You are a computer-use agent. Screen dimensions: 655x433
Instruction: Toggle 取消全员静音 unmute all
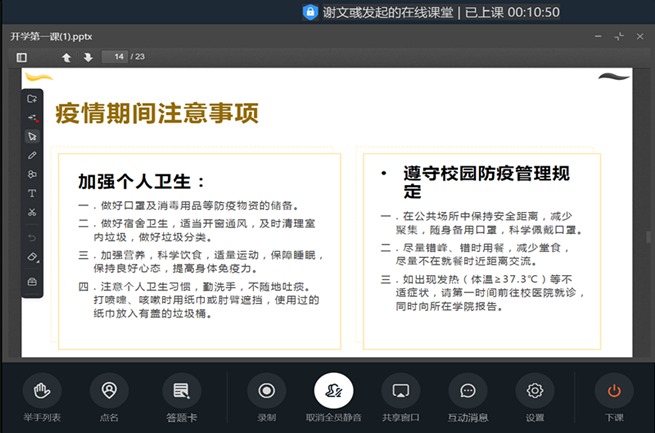point(333,398)
